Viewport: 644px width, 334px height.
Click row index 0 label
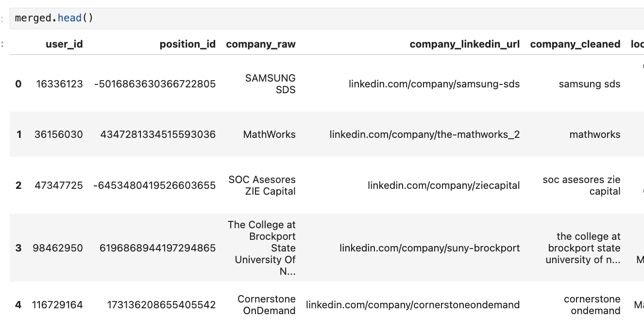[18, 84]
